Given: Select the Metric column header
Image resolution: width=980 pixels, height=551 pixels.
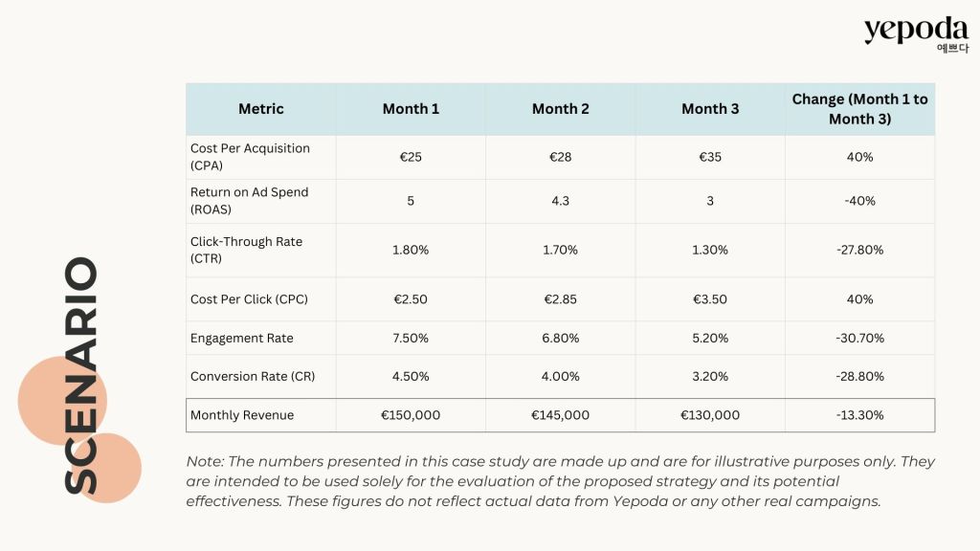Looking at the screenshot, I should click(260, 109).
